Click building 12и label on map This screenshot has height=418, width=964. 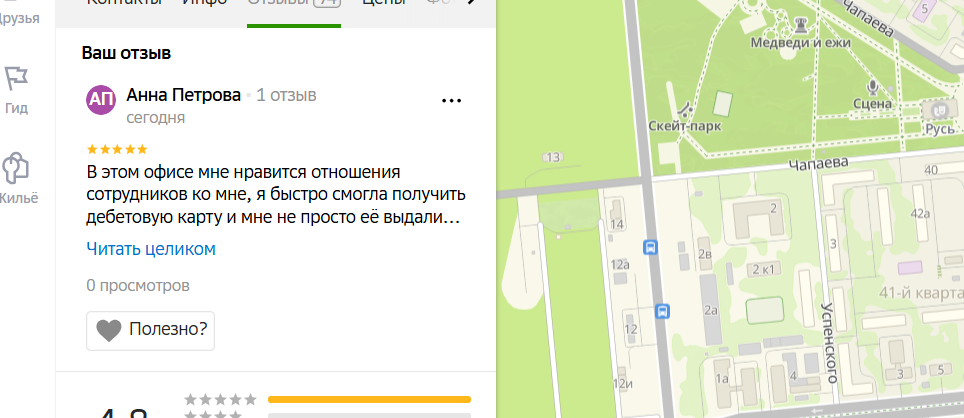tap(623, 385)
